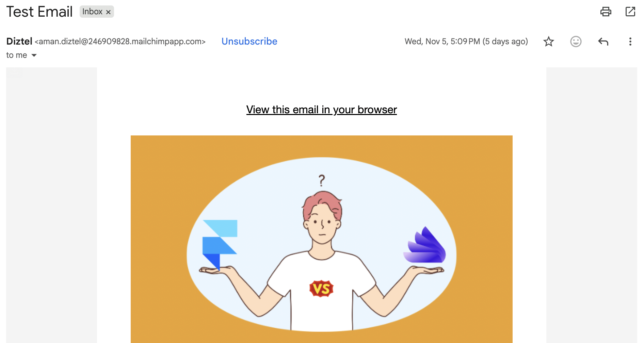Open the email in a new window
This screenshot has height=343, width=644.
click(x=630, y=12)
